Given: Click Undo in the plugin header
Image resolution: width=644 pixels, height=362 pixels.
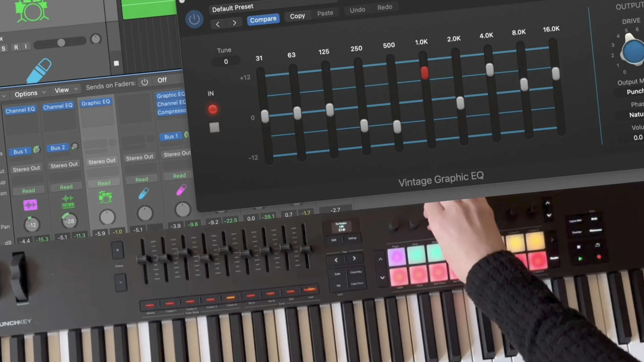Looking at the screenshot, I should [x=357, y=9].
